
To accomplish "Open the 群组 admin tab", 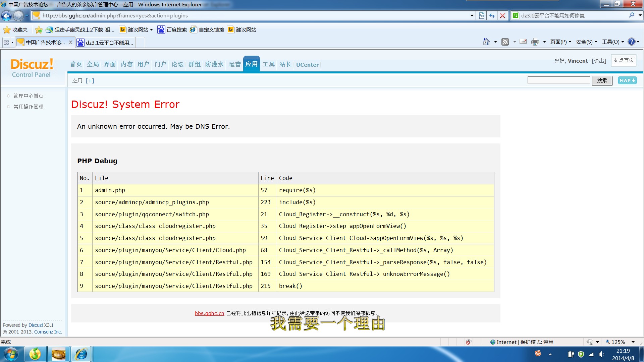I will (x=195, y=64).
